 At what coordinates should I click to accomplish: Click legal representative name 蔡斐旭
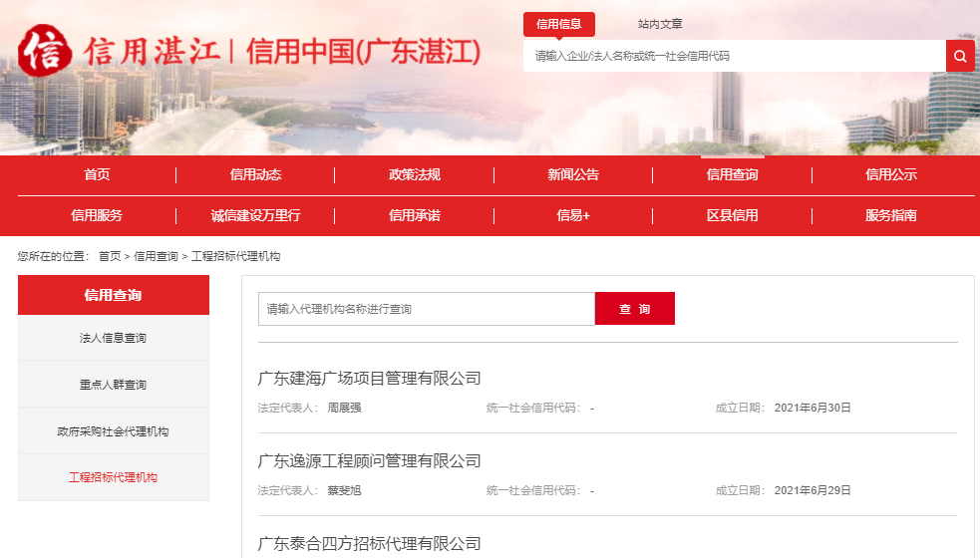click(344, 490)
